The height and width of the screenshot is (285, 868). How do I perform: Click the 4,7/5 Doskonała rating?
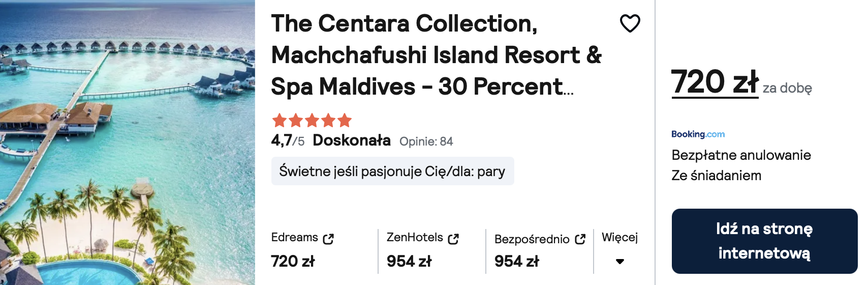(331, 140)
